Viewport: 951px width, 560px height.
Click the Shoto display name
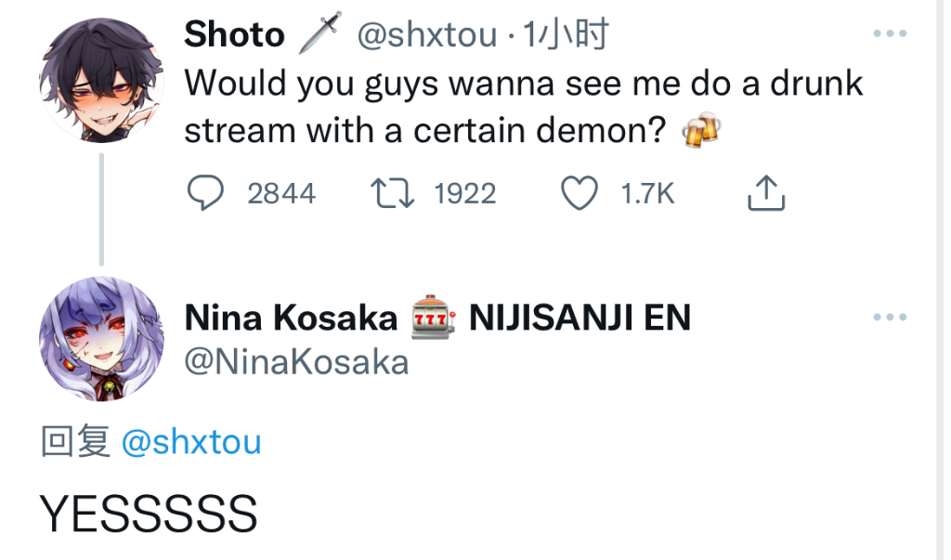(x=234, y=35)
